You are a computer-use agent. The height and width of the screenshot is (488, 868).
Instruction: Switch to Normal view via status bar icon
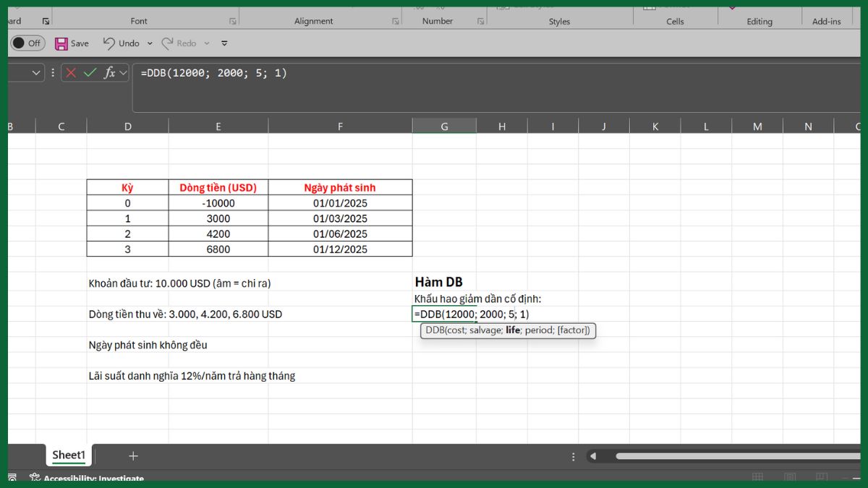[x=757, y=477]
